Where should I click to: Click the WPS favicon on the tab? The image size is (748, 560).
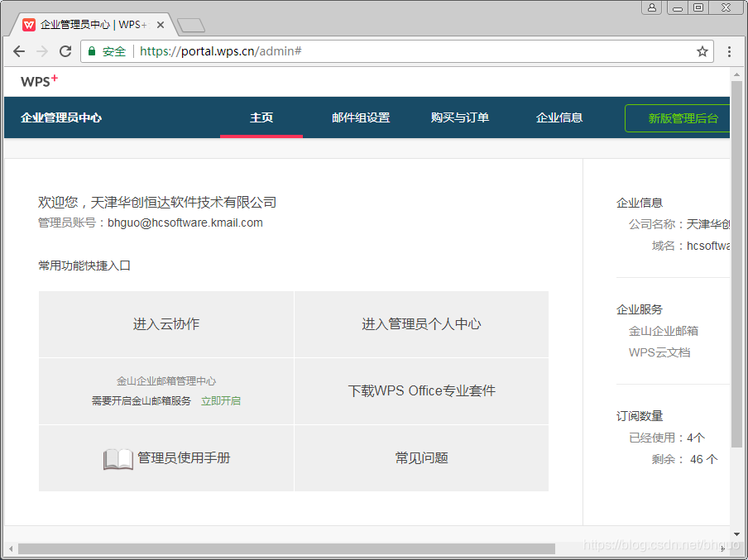[x=29, y=25]
